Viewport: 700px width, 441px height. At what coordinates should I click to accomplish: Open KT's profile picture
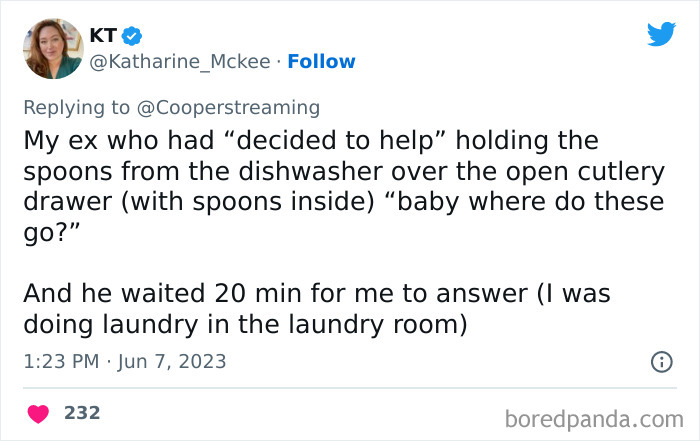[x=51, y=48]
